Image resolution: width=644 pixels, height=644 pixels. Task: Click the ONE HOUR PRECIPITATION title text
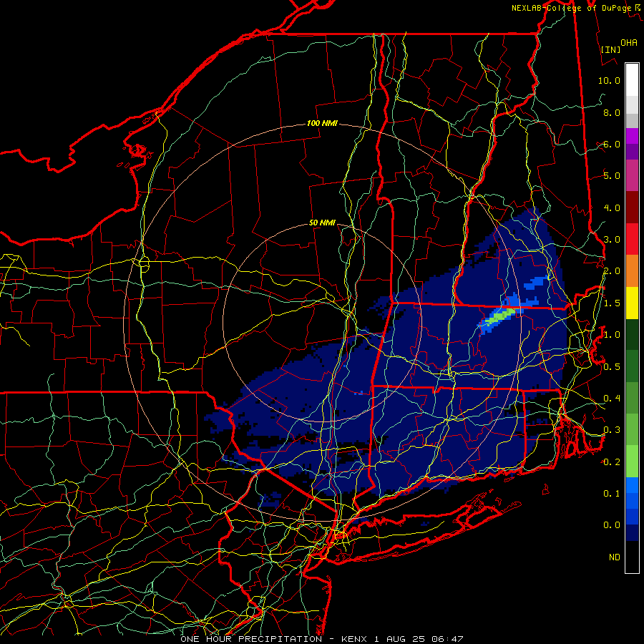coord(251,639)
